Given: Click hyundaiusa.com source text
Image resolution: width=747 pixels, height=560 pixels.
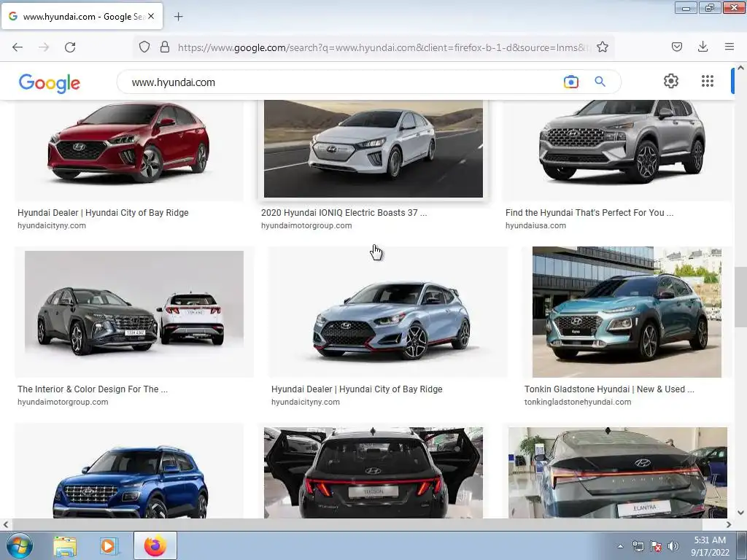Looking at the screenshot, I should point(535,226).
